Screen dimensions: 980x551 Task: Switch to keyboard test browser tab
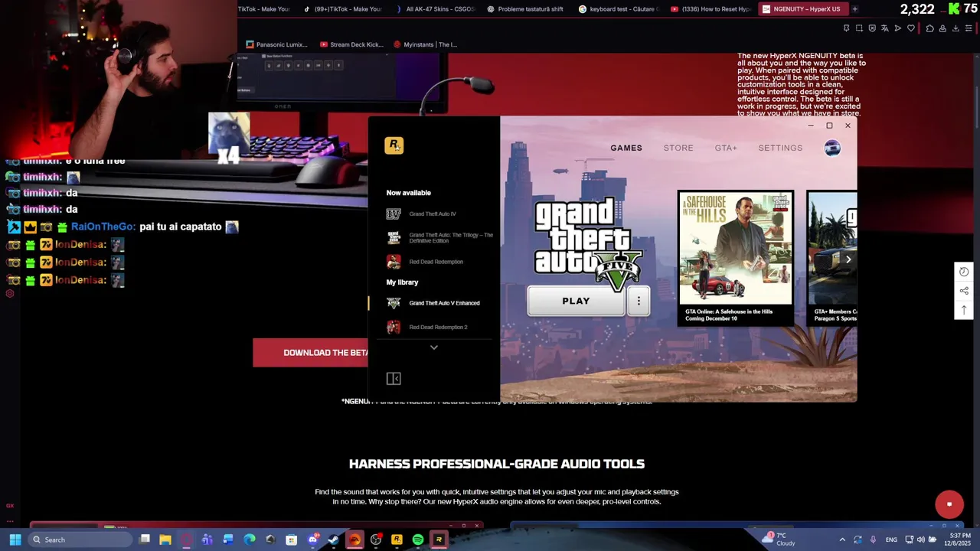click(619, 9)
